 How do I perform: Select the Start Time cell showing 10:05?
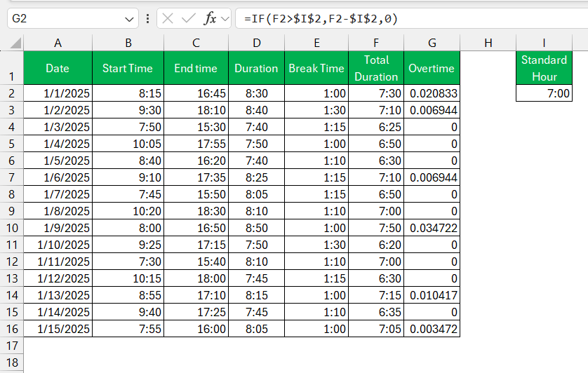128,144
